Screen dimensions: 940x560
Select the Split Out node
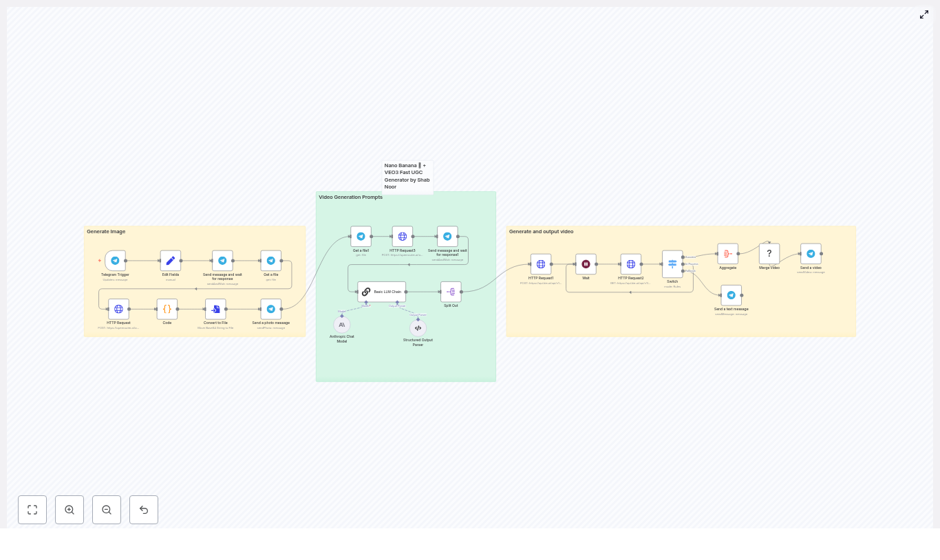(x=451, y=291)
